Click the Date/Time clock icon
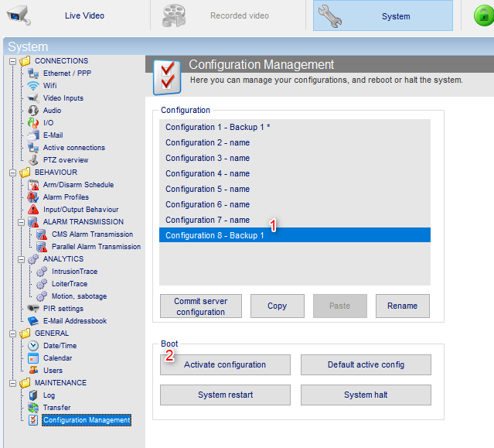This screenshot has height=448, width=494. [33, 346]
